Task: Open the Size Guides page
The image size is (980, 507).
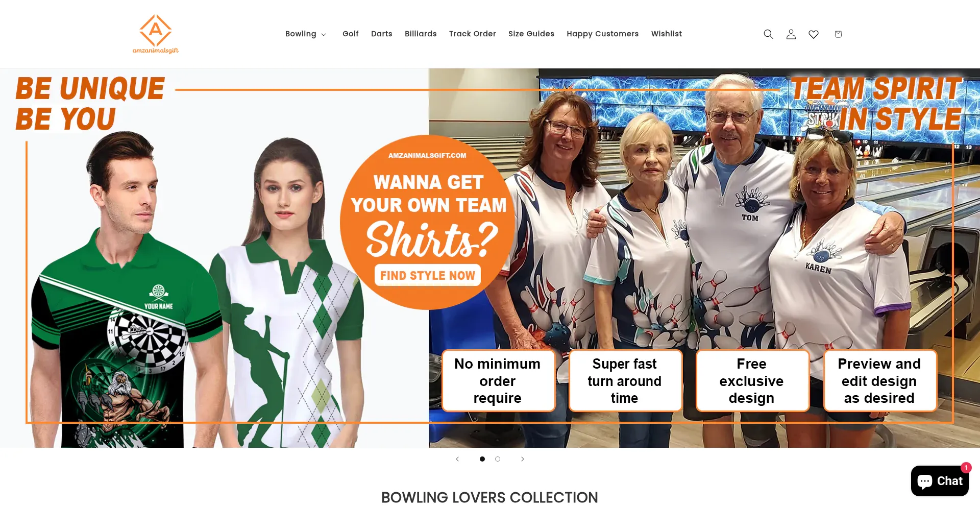Action: click(531, 34)
